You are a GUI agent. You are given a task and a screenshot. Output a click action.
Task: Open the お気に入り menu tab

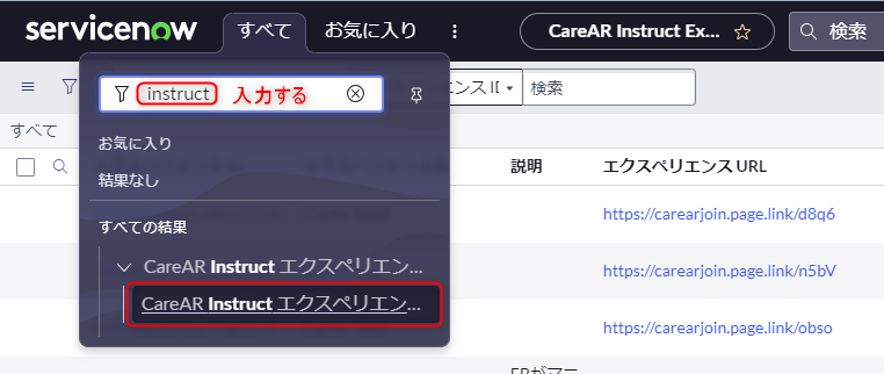click(370, 30)
